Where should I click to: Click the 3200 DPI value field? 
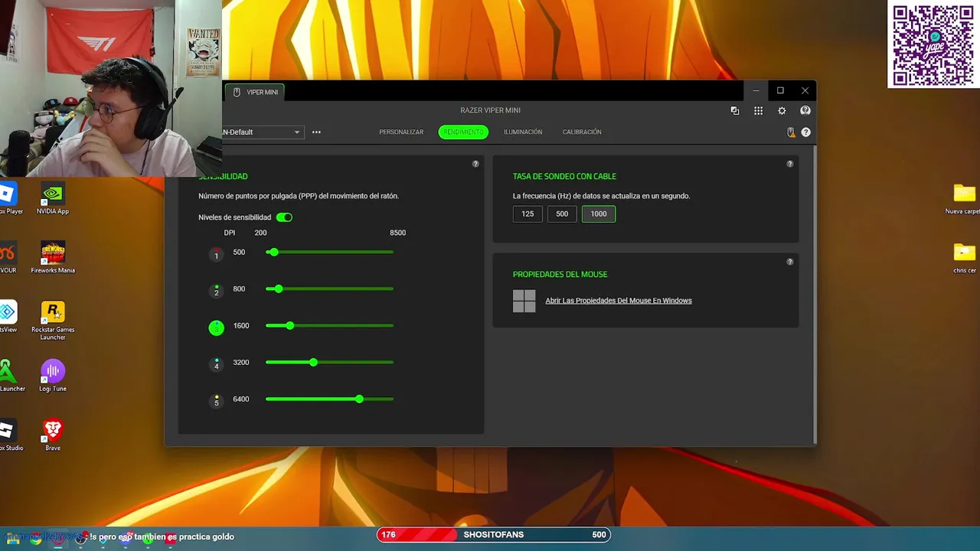pos(241,362)
